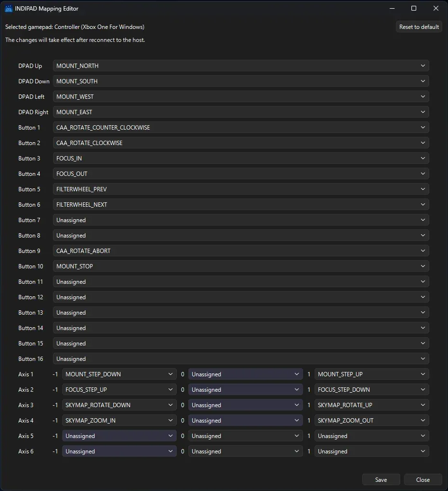Click the 'Button 9' row label

coord(29,251)
